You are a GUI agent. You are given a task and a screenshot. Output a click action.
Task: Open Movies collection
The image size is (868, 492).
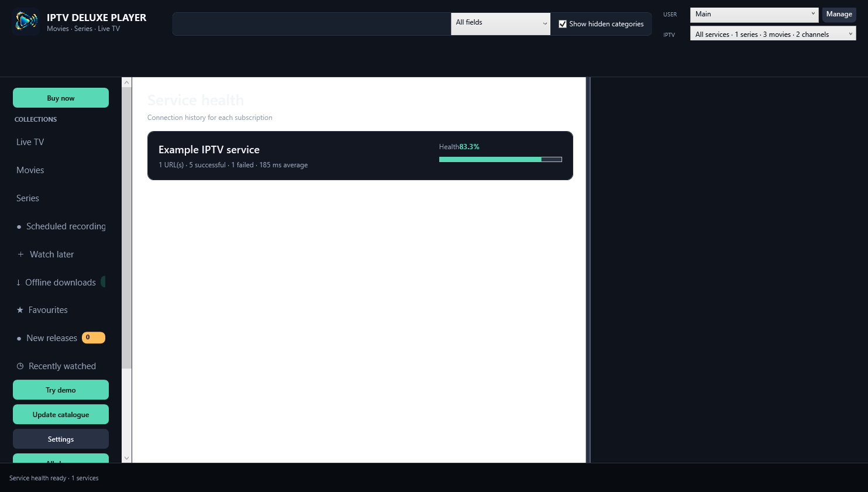[30, 170]
